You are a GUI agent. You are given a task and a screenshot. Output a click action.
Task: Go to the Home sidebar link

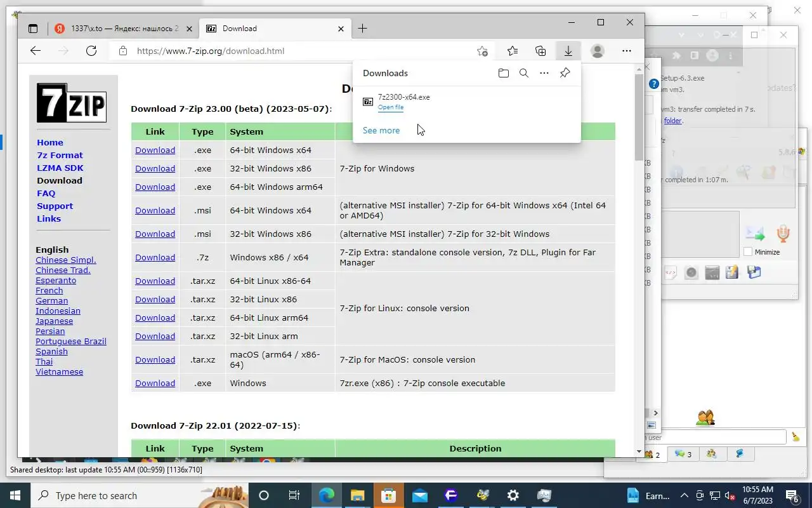pyautogui.click(x=50, y=142)
